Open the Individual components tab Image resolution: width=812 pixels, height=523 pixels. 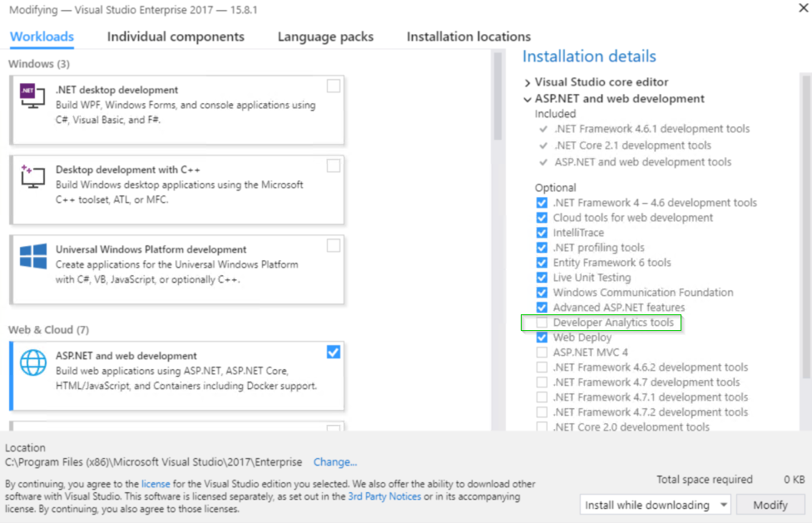tap(176, 37)
